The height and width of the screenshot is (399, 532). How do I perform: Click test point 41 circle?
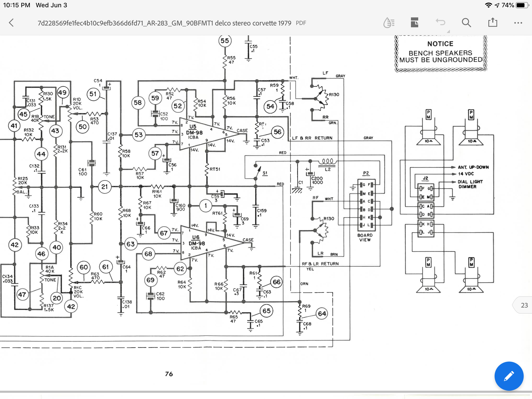click(14, 126)
